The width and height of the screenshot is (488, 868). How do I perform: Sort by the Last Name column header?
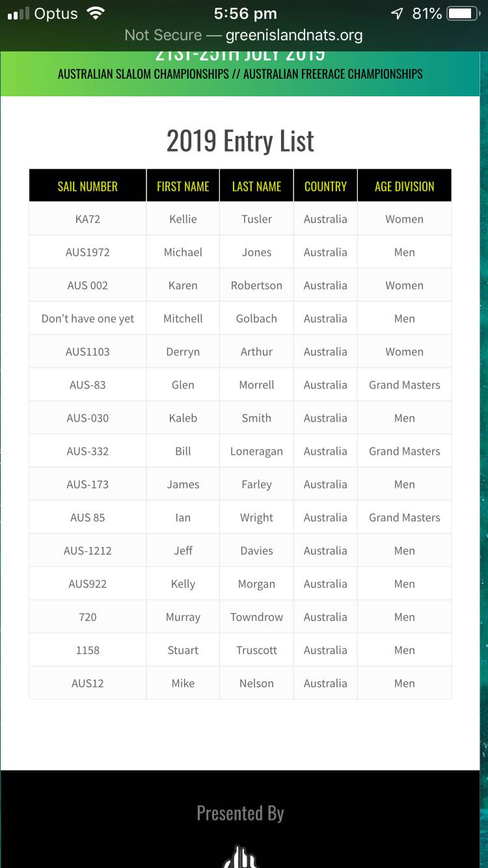pyautogui.click(x=256, y=186)
